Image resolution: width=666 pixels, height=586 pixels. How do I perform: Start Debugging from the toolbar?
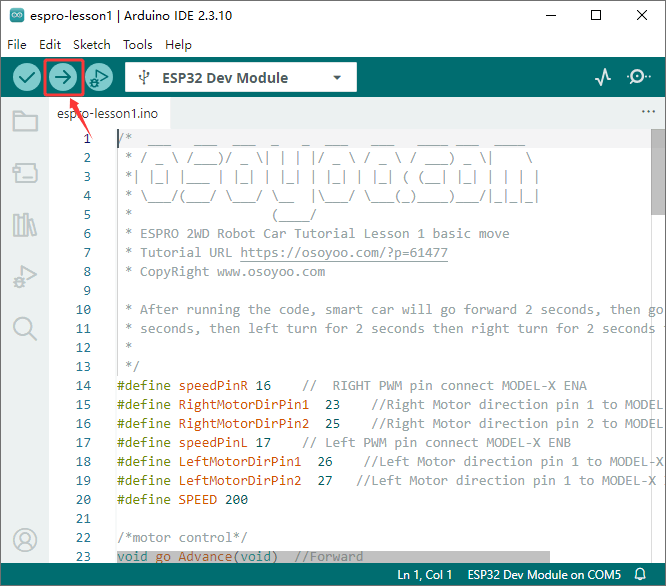[x=99, y=77]
